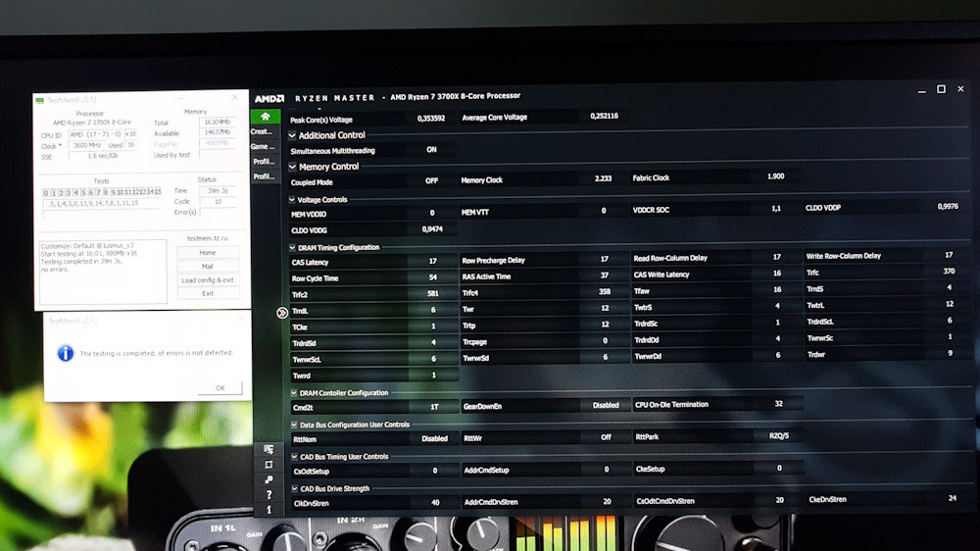The width and height of the screenshot is (980, 551).
Task: Collapse CAD Bus Timing User Controls
Action: (294, 457)
